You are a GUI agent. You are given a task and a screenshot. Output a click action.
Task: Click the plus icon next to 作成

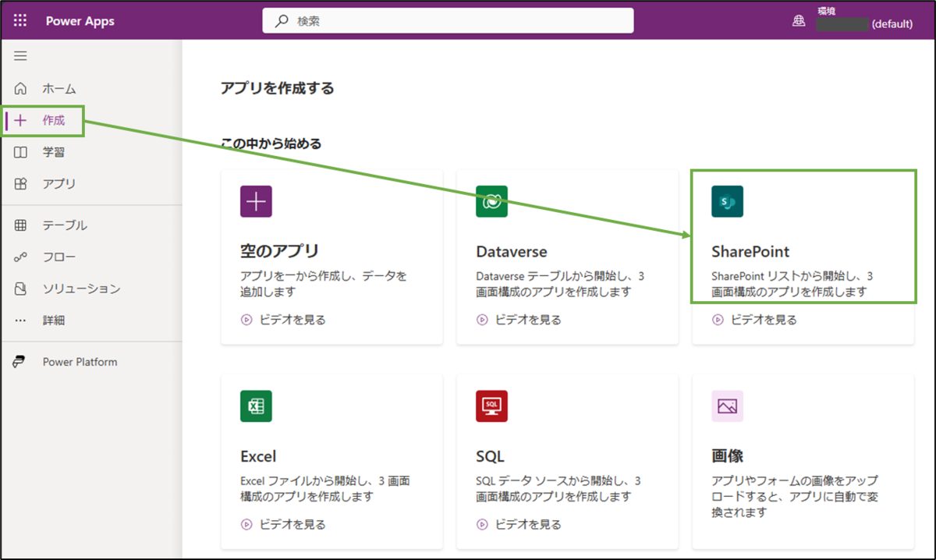(x=21, y=121)
